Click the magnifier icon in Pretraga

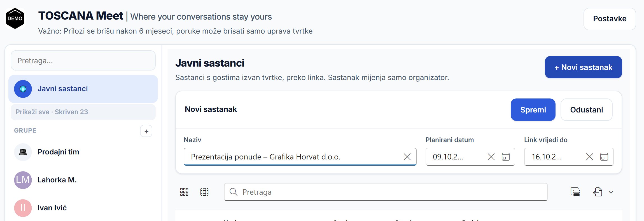click(233, 192)
